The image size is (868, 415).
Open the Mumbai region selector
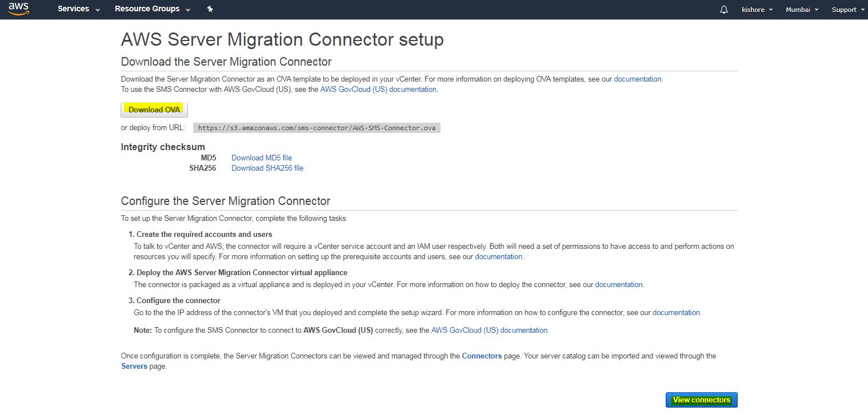(802, 10)
